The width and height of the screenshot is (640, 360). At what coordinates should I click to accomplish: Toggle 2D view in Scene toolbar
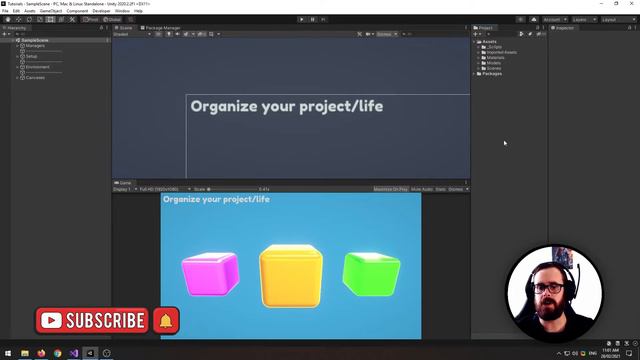[x=158, y=34]
